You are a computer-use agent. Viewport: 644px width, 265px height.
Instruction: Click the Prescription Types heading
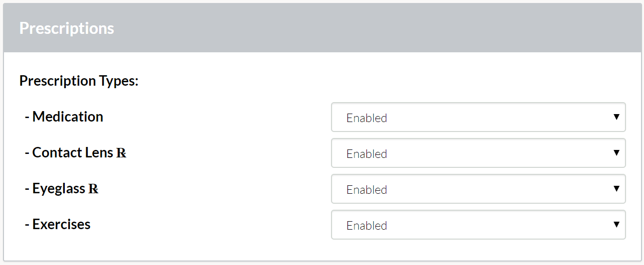(79, 81)
